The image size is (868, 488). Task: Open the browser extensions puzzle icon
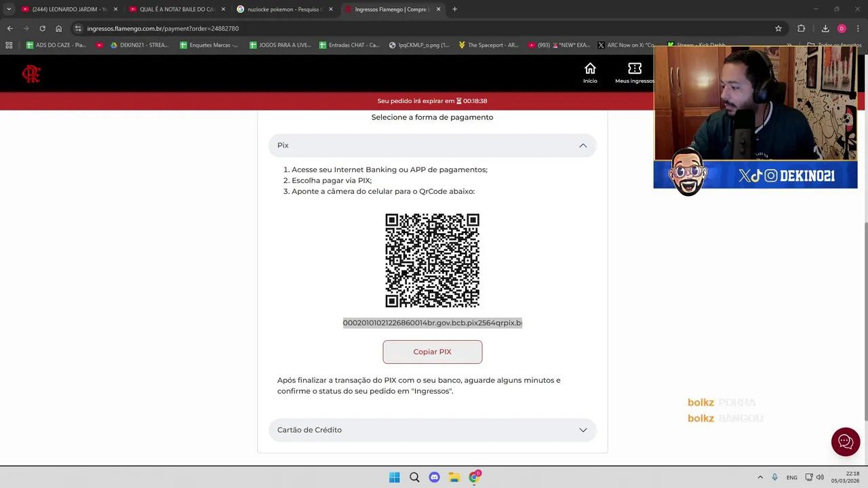point(802,28)
